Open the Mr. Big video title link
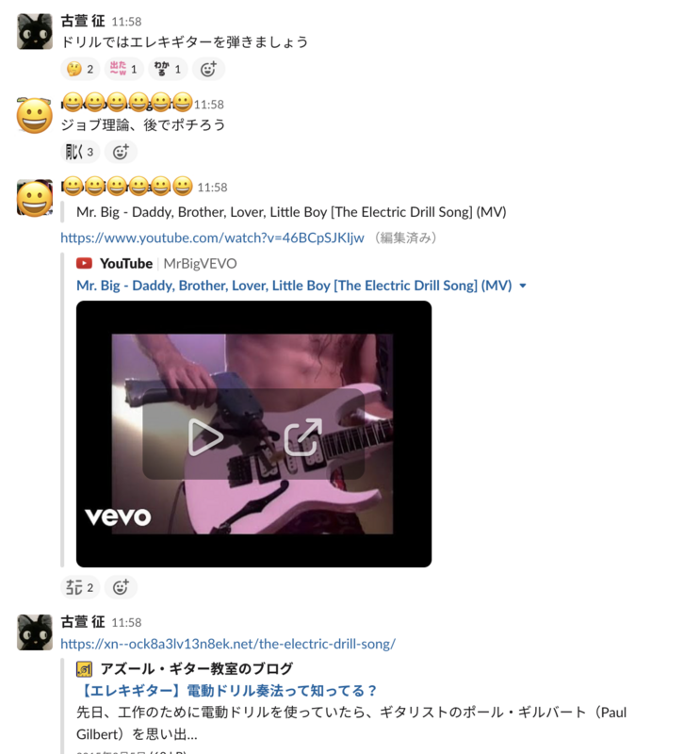 point(294,286)
